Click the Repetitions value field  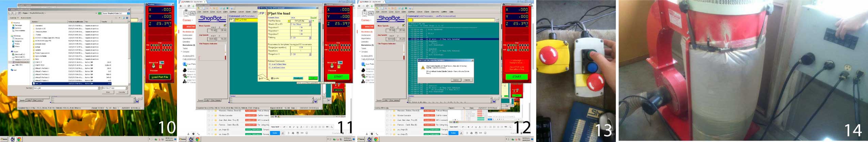(x=301, y=51)
